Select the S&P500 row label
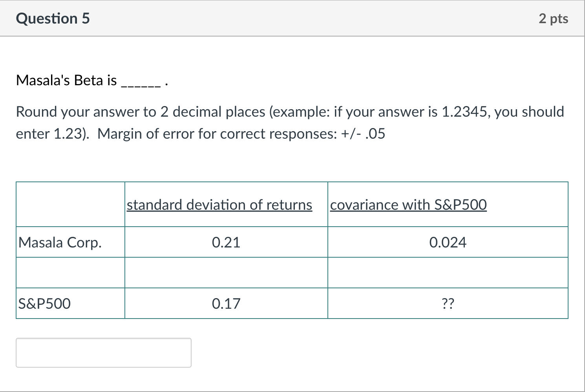This screenshot has height=392, width=585. coord(44,304)
